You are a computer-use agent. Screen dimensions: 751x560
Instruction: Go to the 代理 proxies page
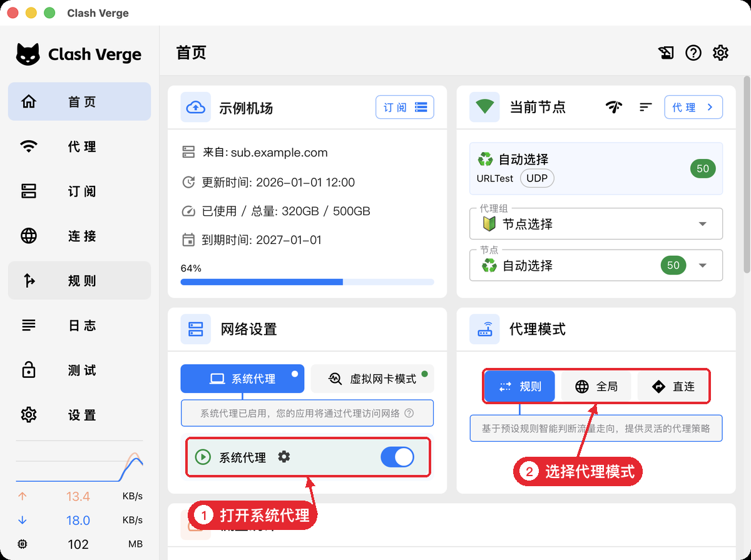tap(79, 146)
